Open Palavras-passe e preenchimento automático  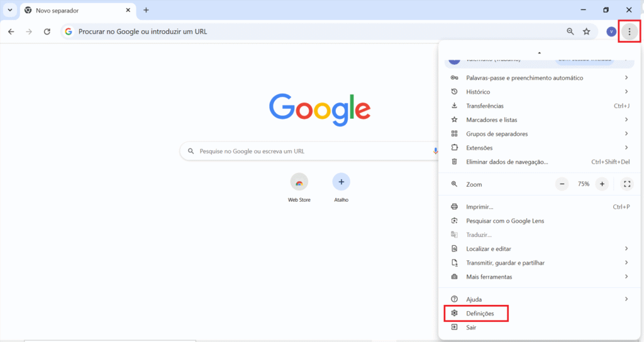click(539, 77)
